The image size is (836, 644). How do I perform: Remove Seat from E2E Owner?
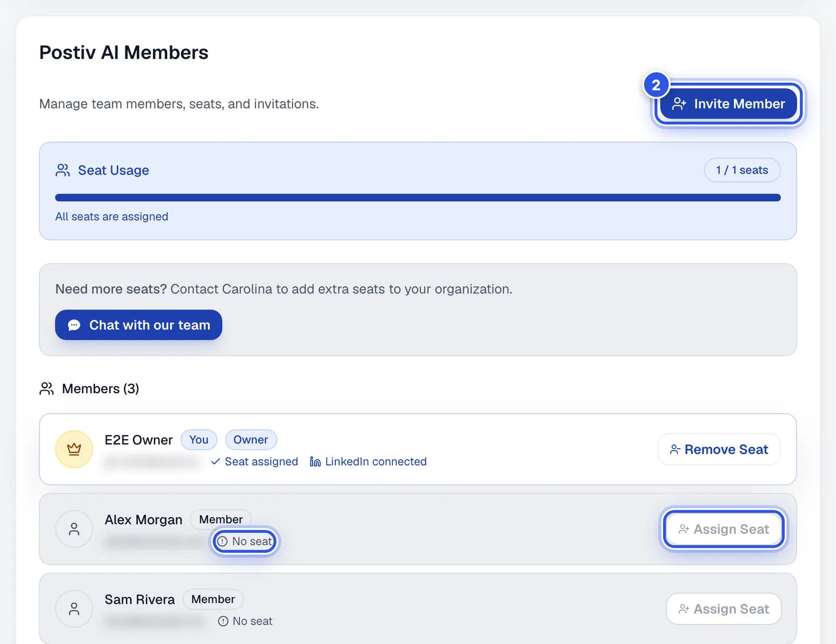719,449
